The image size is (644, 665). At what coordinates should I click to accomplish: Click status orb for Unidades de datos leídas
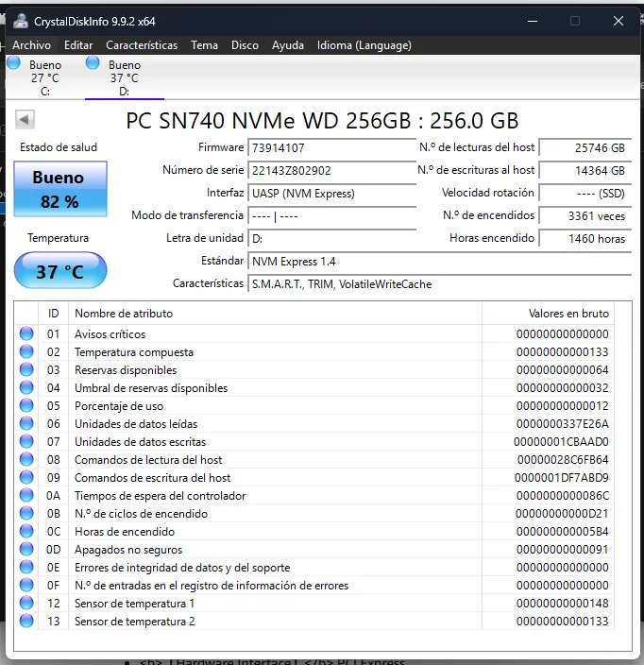coord(26,423)
